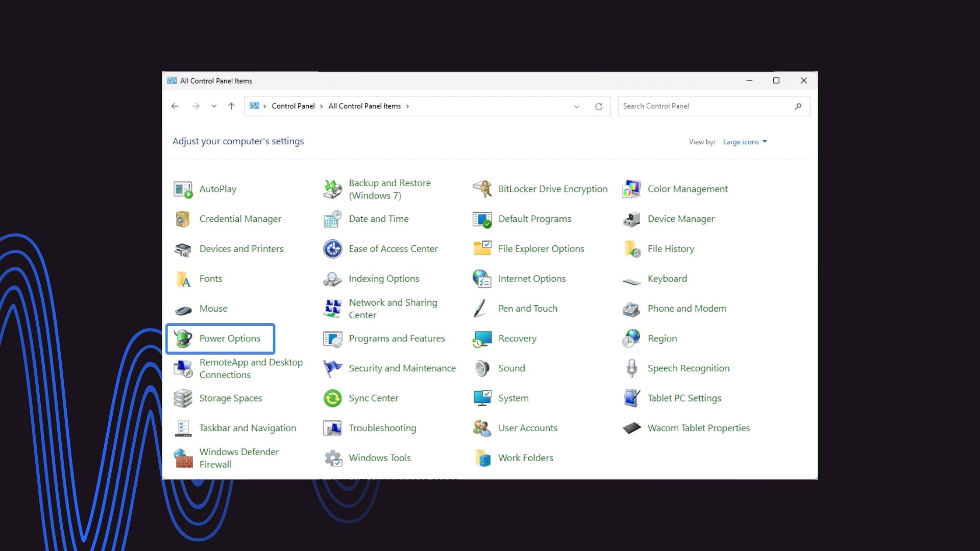
Task: Click the Mouse icon
Action: (183, 310)
